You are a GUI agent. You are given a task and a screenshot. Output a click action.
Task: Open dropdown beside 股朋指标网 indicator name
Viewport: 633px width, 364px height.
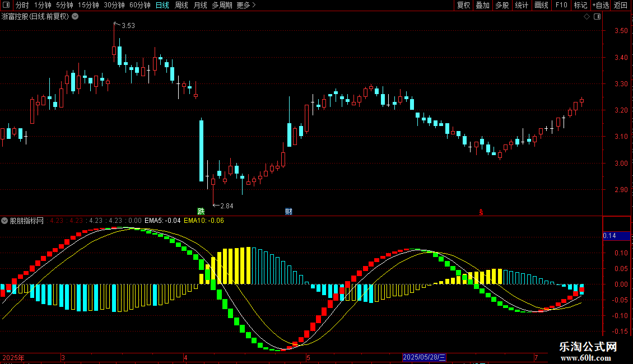point(4,221)
